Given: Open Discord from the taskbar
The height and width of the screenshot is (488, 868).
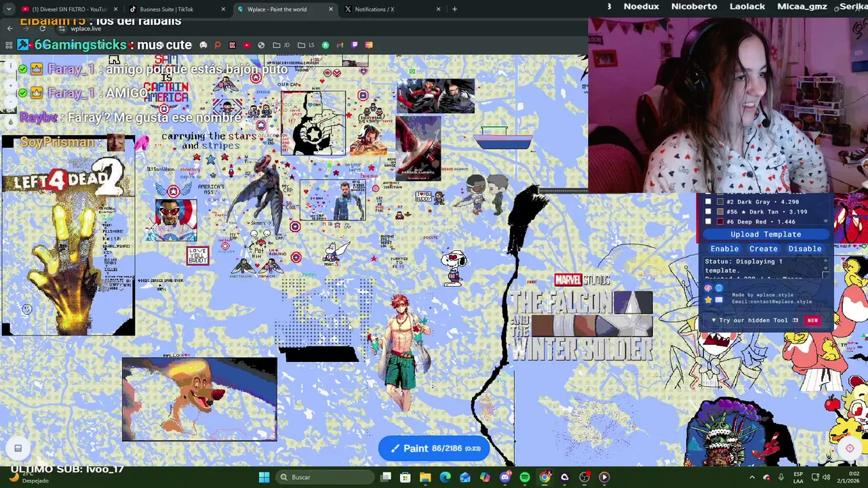Looking at the screenshot, I should coord(505,477).
